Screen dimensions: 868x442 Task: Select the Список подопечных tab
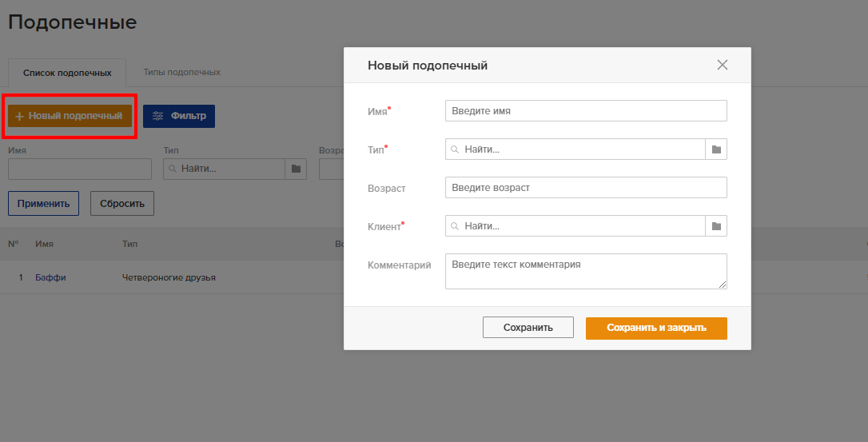coord(67,73)
